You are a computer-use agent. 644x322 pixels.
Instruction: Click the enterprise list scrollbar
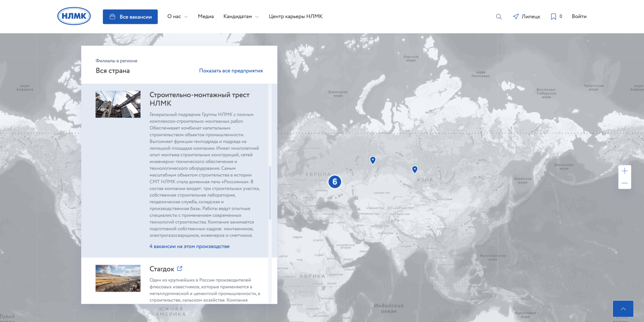click(x=270, y=193)
